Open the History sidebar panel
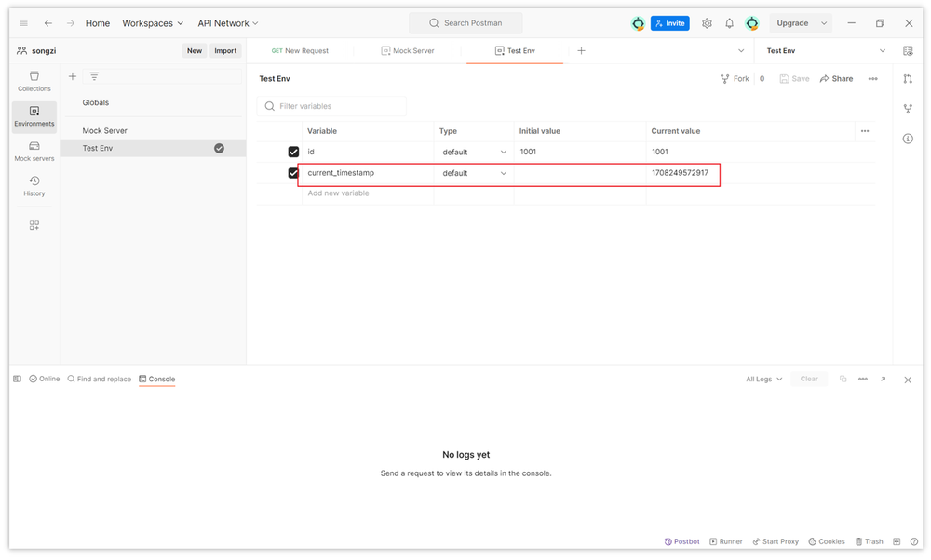The image size is (931, 560). 34,186
